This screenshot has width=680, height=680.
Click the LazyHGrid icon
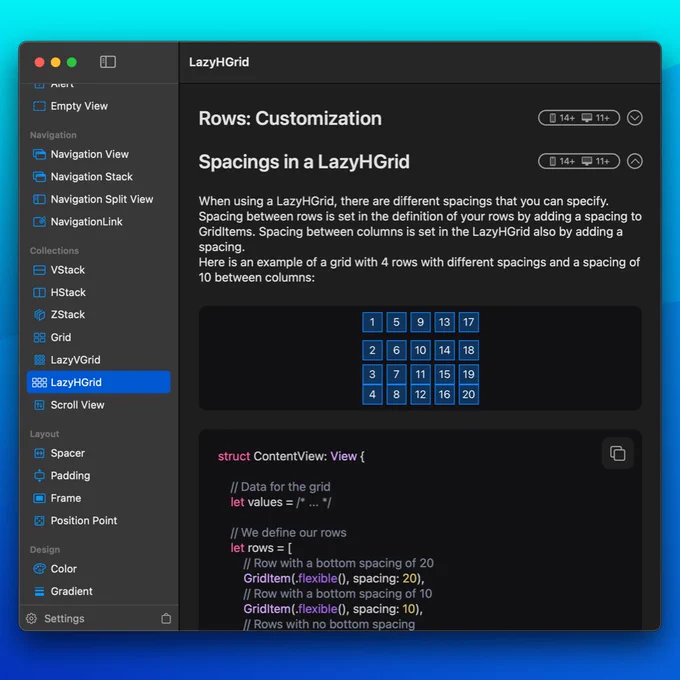click(x=39, y=382)
